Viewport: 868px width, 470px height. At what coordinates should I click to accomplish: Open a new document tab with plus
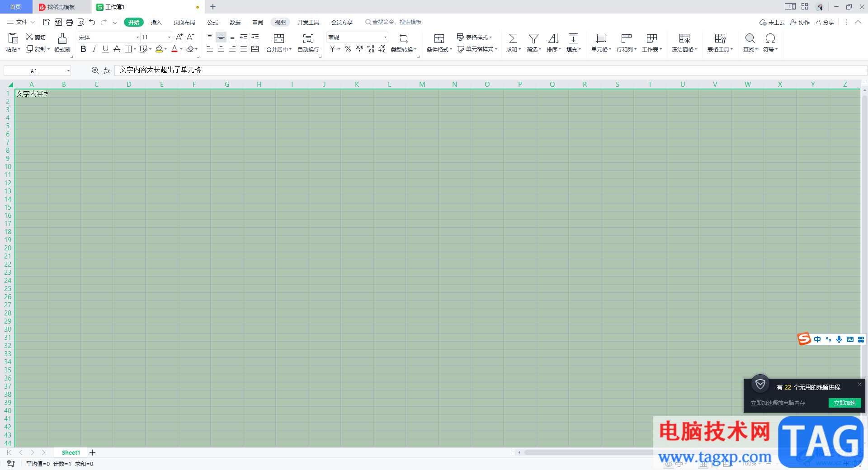click(213, 7)
